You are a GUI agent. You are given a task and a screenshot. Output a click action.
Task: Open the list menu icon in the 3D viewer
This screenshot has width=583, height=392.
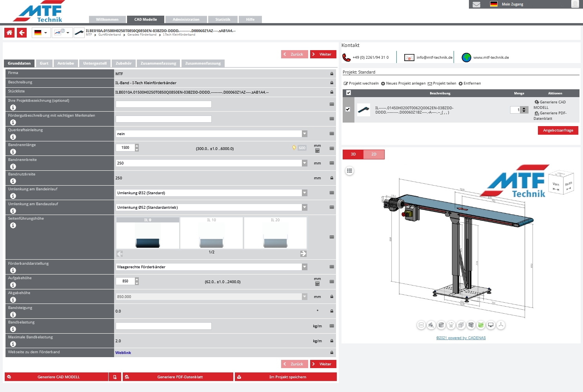click(350, 171)
